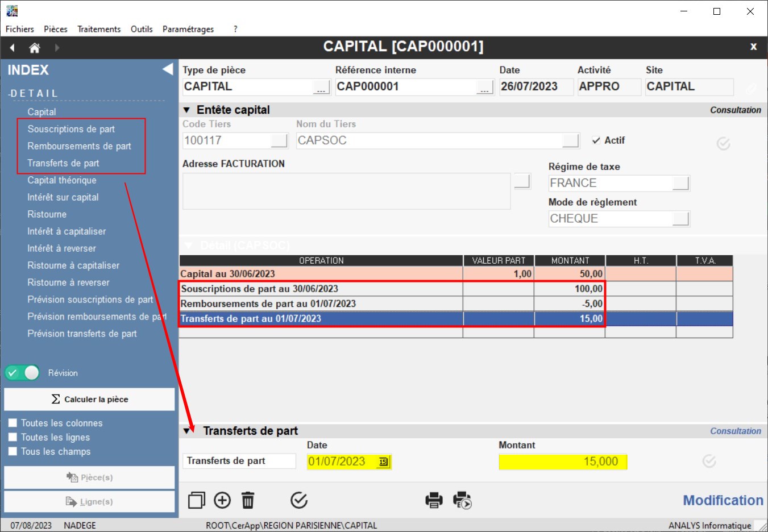Open the Traitements menu
Image resolution: width=768 pixels, height=532 pixels.
point(99,29)
